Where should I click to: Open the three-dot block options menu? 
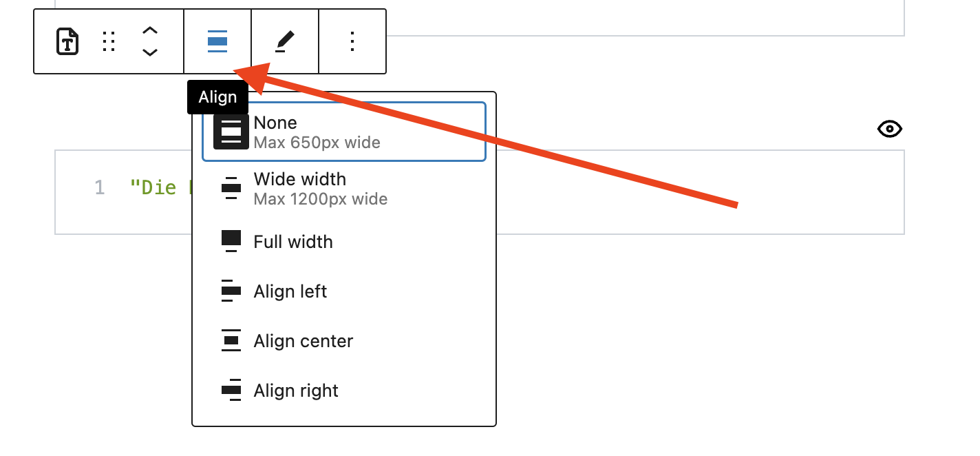tap(352, 41)
